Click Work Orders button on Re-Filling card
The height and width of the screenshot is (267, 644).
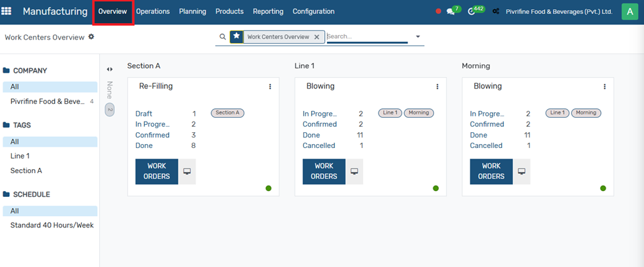point(157,171)
